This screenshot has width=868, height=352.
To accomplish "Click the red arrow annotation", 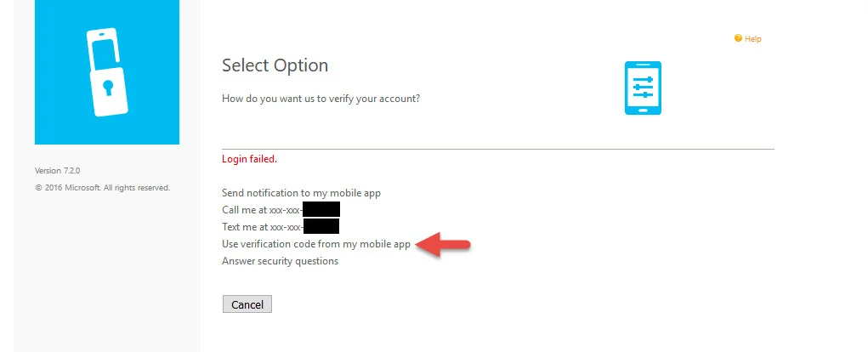I will pyautogui.click(x=443, y=244).
